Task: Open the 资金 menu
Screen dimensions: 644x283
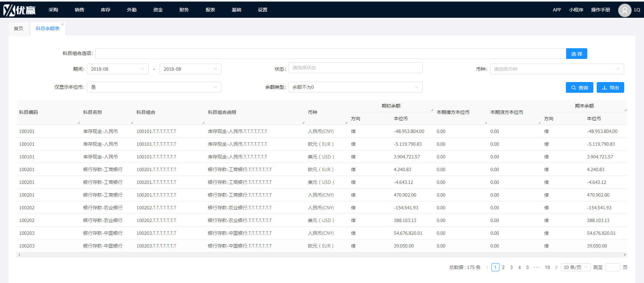Action: coord(158,10)
